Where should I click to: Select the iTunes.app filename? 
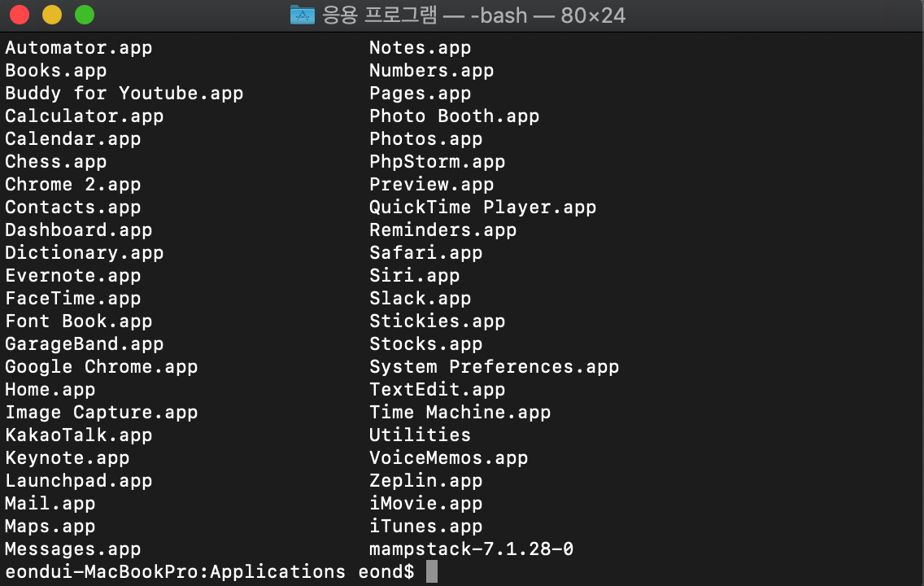[x=425, y=526]
